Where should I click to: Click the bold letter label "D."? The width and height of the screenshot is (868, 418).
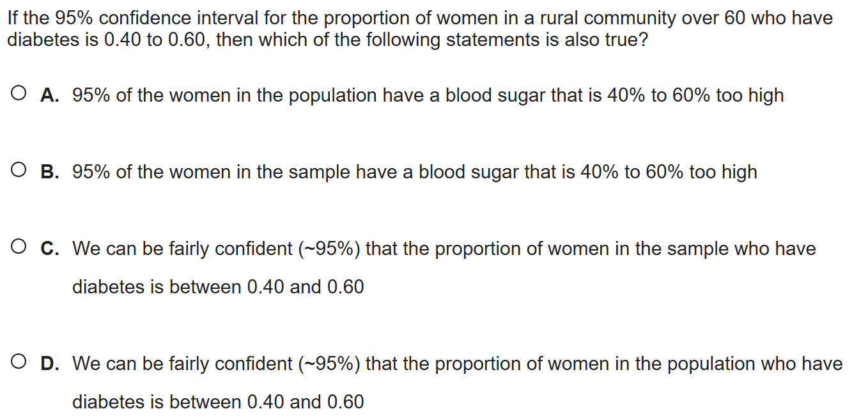pos(50,364)
